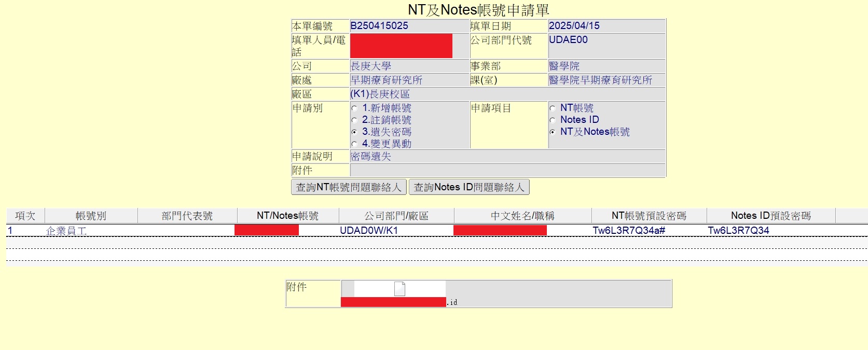This screenshot has width=868, height=350.
Task: Select the 4.變更異動 radio option
Action: (354, 144)
